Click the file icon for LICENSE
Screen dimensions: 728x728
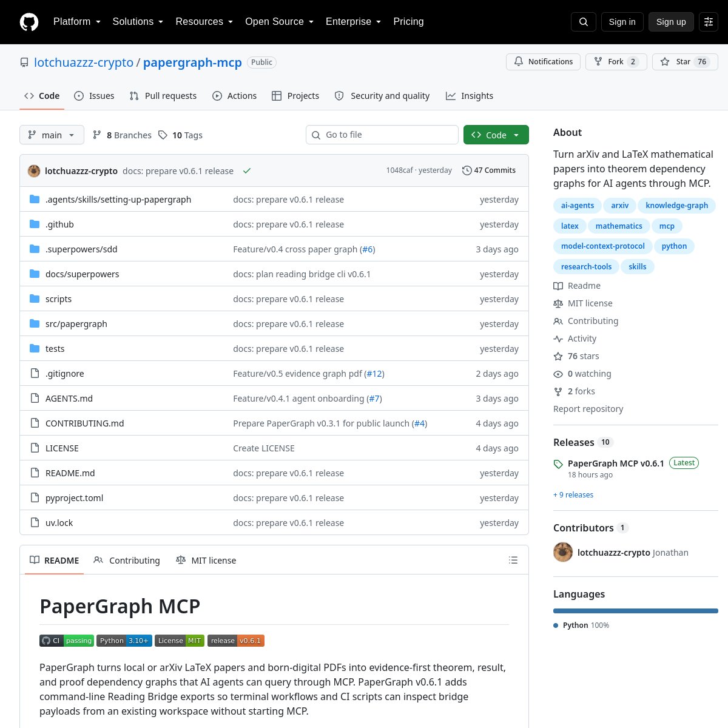[x=35, y=448]
